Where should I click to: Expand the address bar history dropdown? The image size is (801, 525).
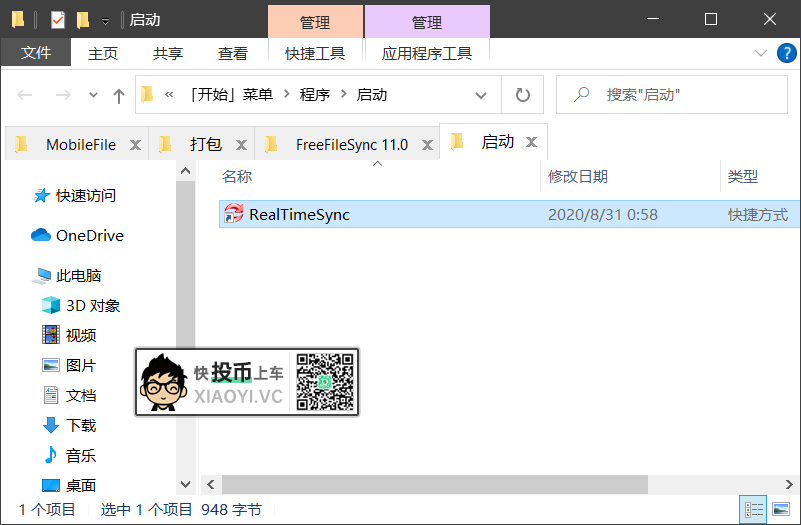(x=481, y=95)
